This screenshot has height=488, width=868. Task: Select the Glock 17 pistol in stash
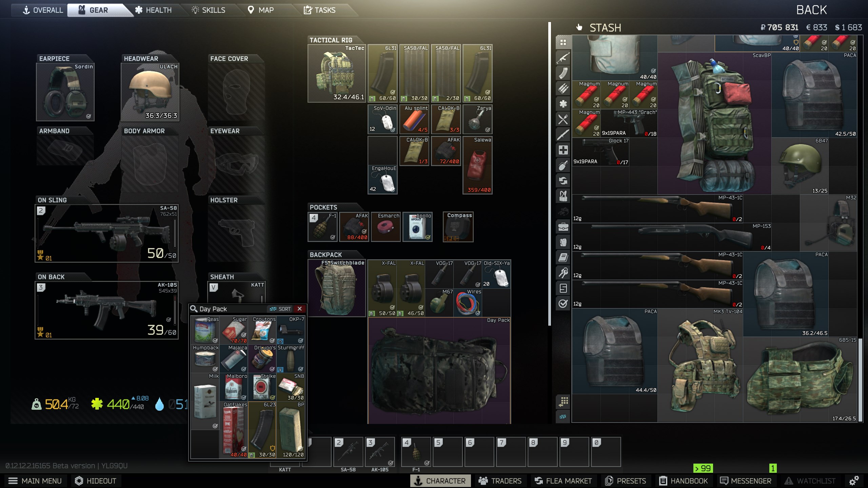[x=600, y=151]
